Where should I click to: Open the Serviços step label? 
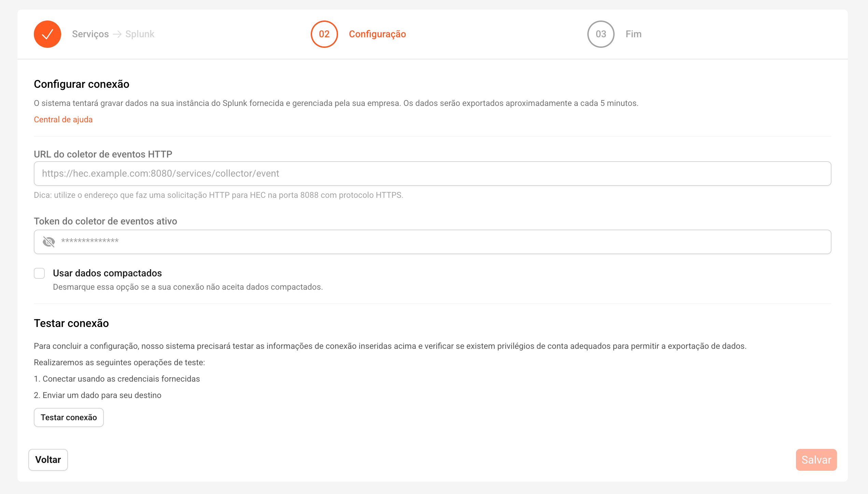click(x=90, y=34)
